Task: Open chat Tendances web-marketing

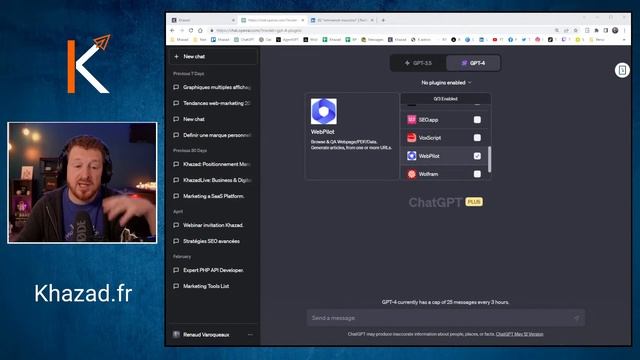Action: pos(213,103)
